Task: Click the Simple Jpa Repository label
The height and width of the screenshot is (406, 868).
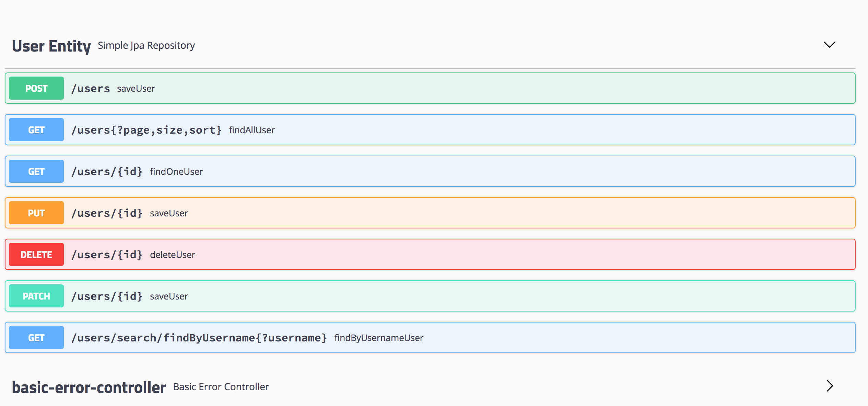Action: point(146,45)
